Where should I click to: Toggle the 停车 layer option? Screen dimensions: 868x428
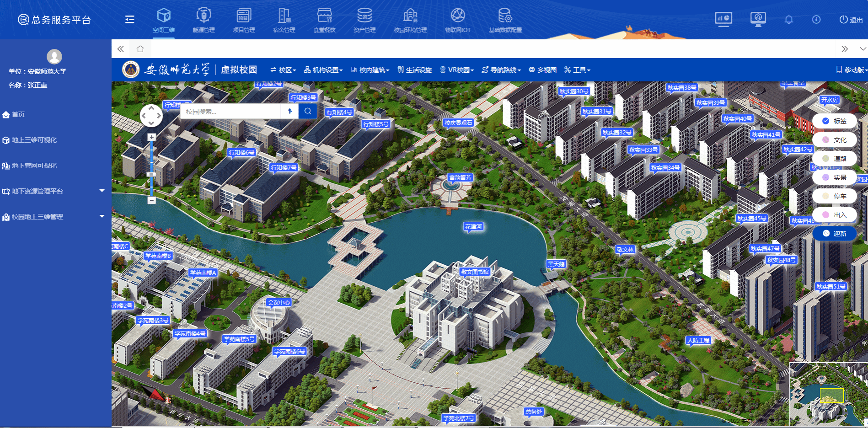tap(835, 196)
